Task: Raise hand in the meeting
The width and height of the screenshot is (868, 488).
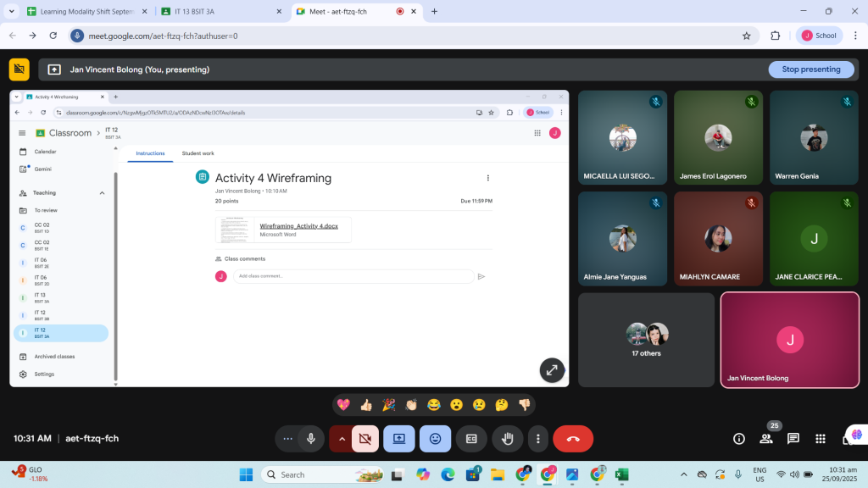Action: pos(507,439)
